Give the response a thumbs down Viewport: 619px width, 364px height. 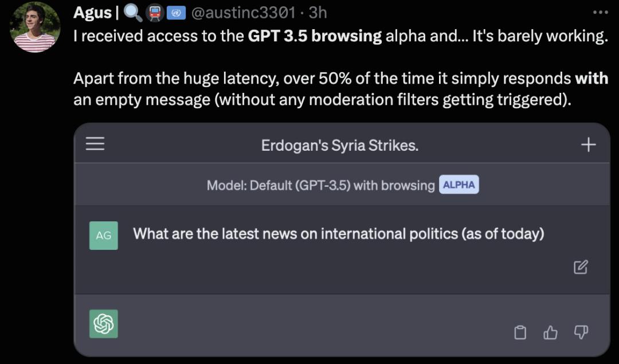point(581,332)
